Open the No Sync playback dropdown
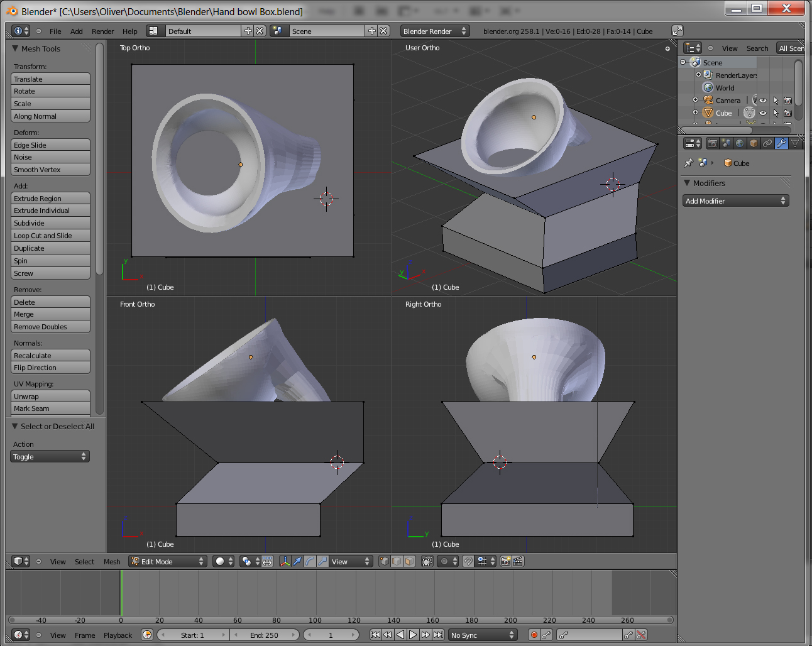812x646 pixels. 483,635
